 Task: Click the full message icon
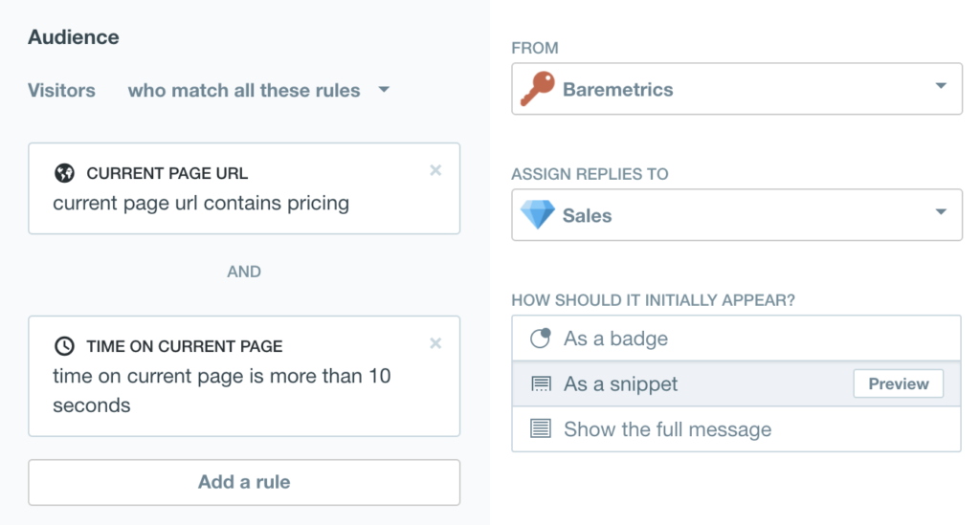(541, 429)
